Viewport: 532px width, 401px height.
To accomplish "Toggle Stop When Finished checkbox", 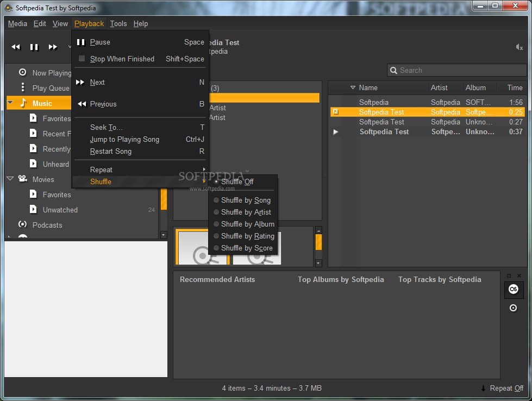I will (82, 59).
